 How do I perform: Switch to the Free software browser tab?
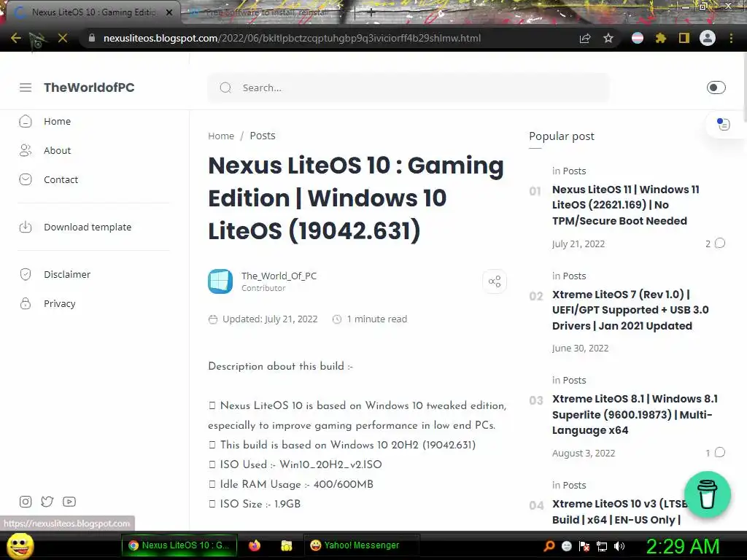tap(267, 12)
